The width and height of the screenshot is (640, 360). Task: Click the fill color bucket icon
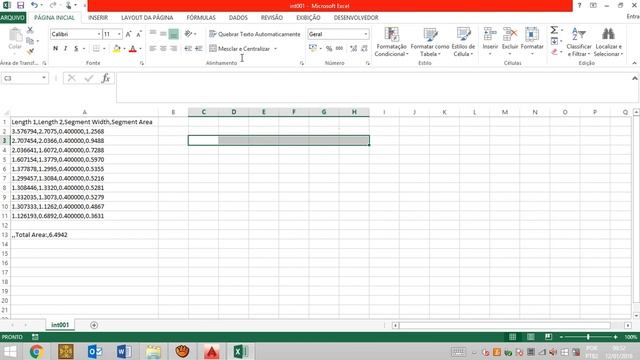click(x=117, y=49)
